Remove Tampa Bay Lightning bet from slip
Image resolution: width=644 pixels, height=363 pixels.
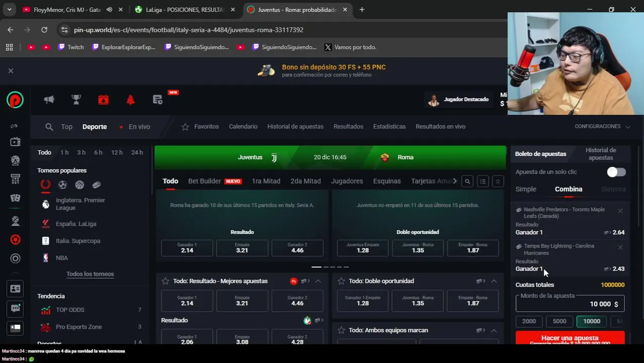click(620, 247)
